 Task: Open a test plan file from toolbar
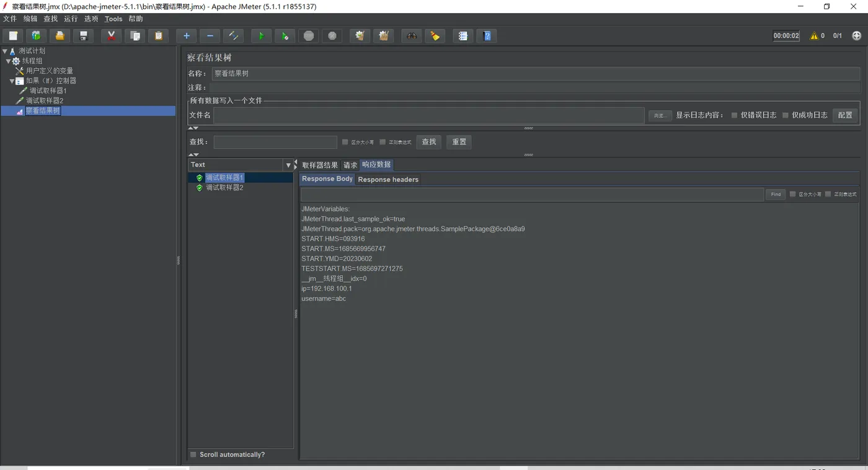(x=60, y=36)
